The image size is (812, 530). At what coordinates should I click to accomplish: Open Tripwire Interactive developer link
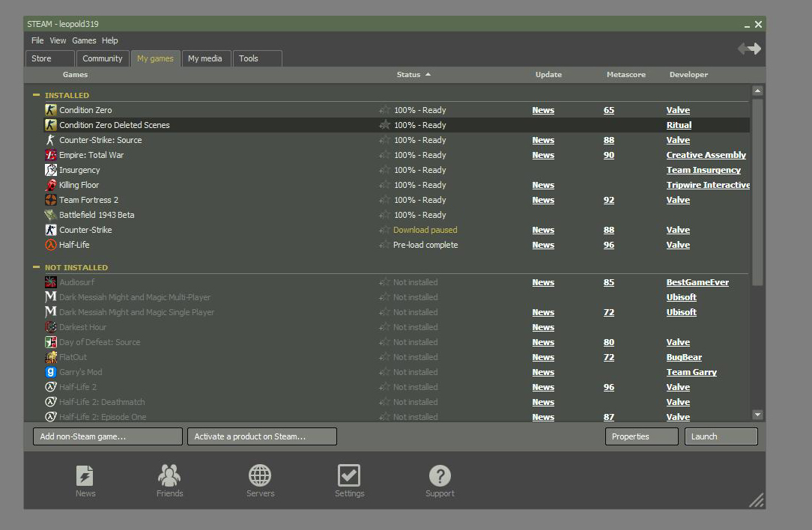(708, 186)
